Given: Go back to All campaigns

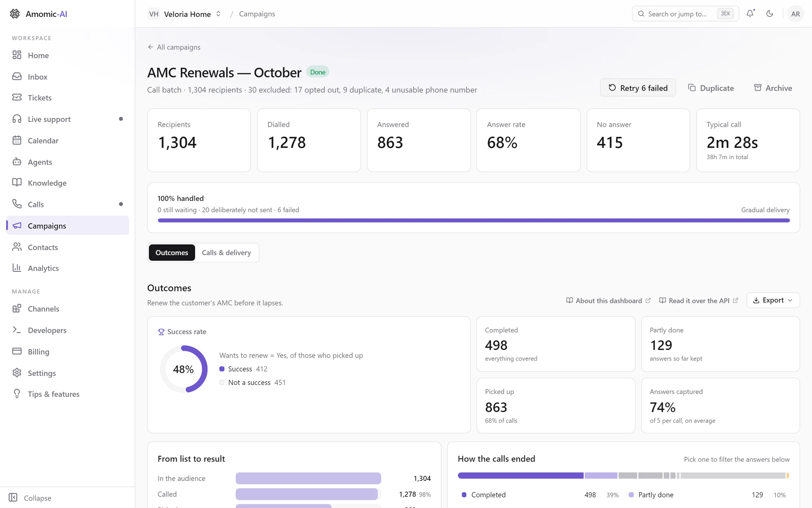Looking at the screenshot, I should click(174, 47).
